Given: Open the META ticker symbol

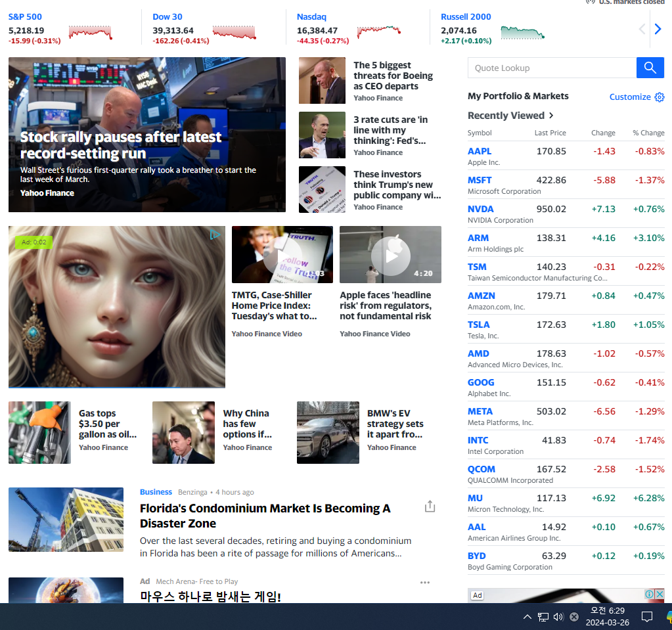Looking at the screenshot, I should pos(480,411).
